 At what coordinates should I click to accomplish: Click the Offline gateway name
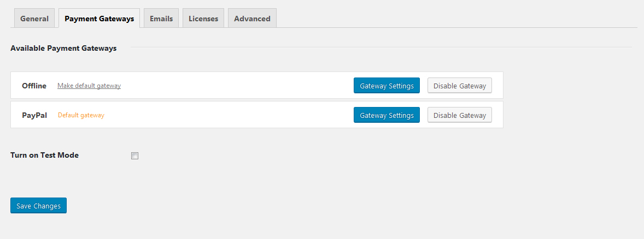34,86
